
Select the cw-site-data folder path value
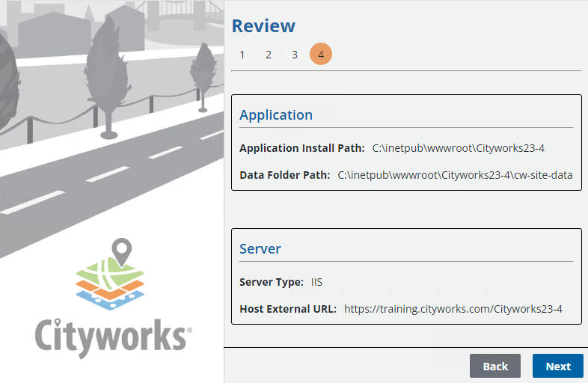click(x=455, y=175)
